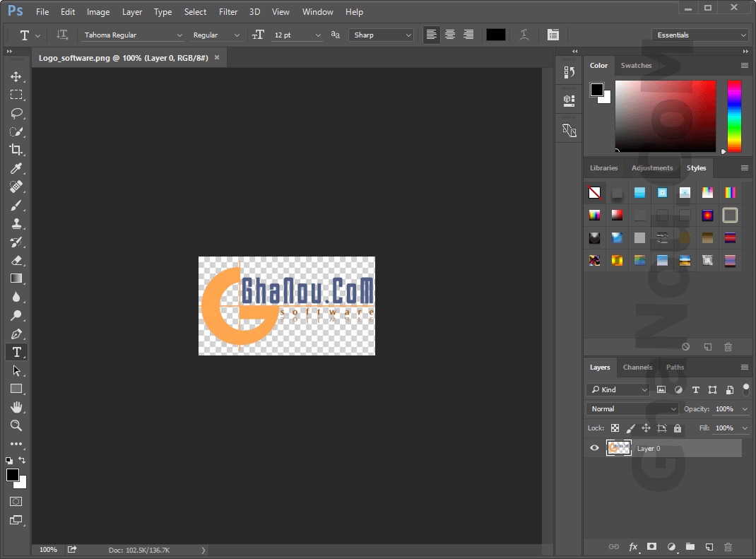Image resolution: width=756 pixels, height=559 pixels.
Task: Select the Lasso tool
Action: (x=16, y=113)
